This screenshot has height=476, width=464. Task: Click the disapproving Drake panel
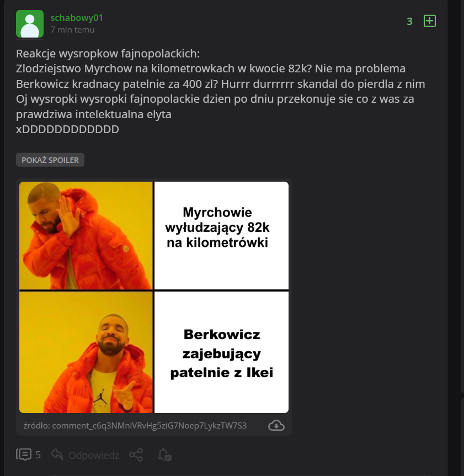(x=86, y=236)
